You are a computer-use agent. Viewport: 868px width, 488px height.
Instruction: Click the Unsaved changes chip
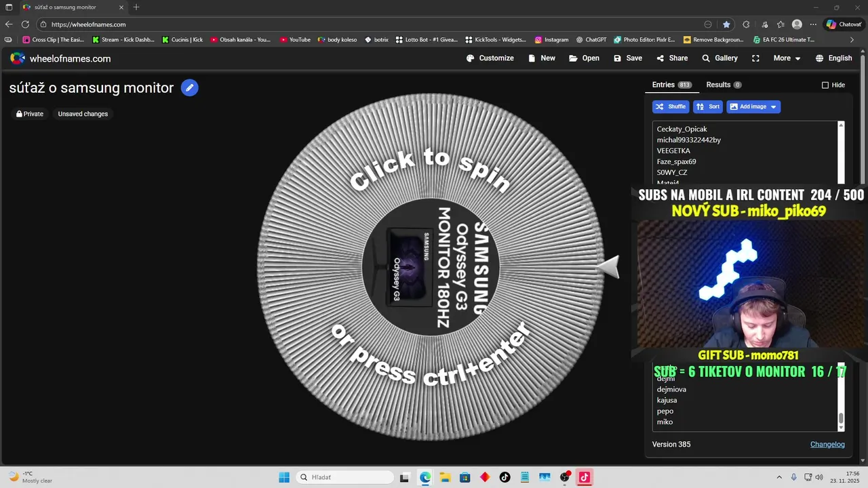[x=83, y=114]
